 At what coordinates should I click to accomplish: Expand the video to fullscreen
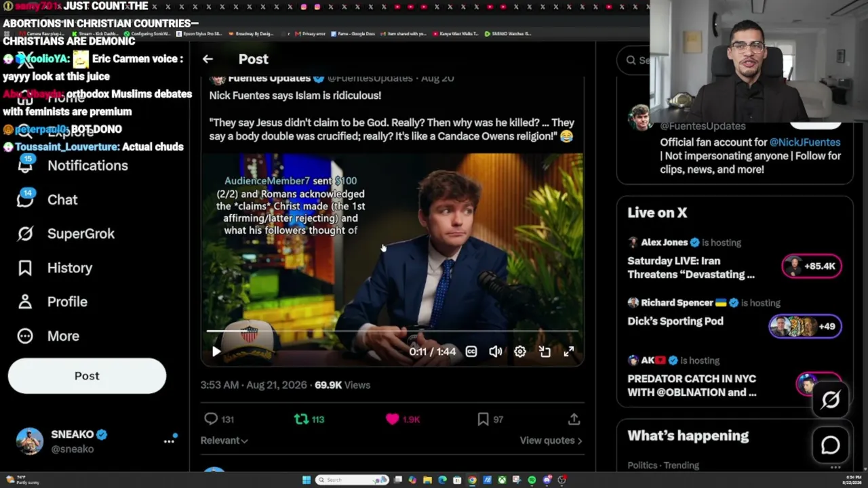569,351
